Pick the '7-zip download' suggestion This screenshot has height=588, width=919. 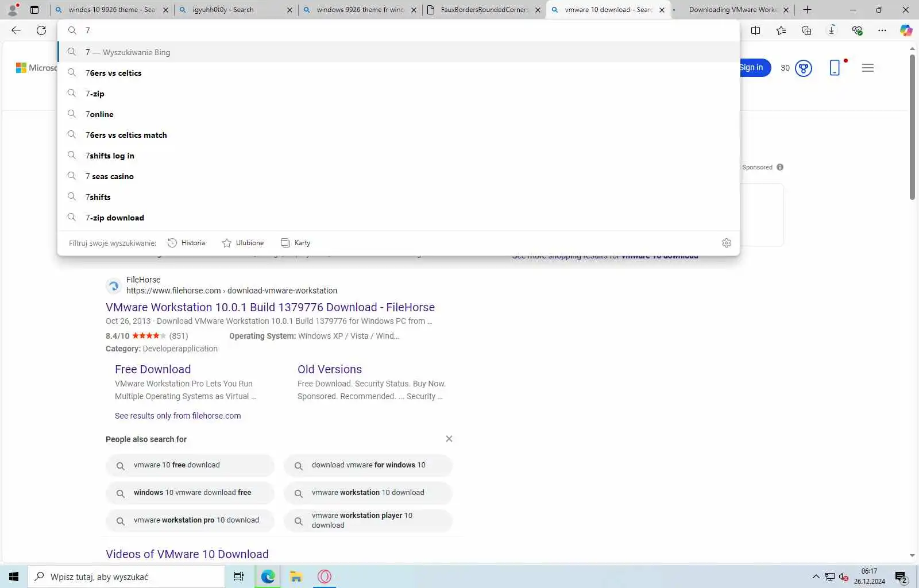click(x=399, y=218)
